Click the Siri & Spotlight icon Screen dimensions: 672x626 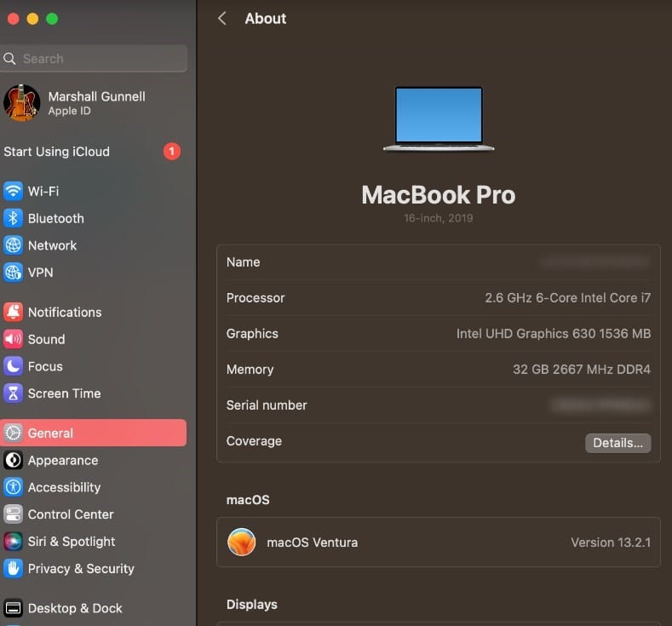coord(14,541)
